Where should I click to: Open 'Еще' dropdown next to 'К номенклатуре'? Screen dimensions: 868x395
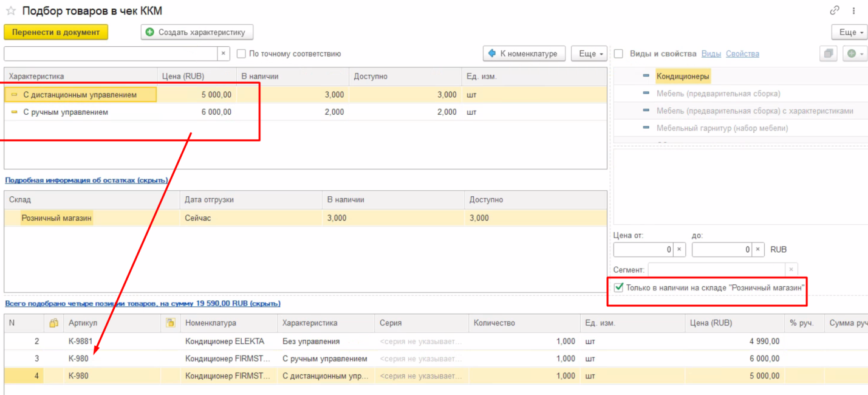click(589, 53)
